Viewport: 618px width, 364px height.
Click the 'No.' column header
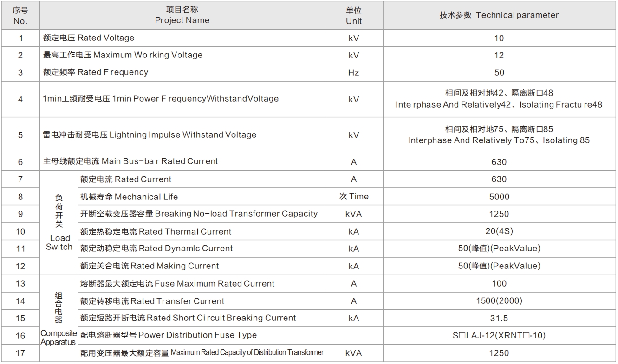(x=20, y=15)
